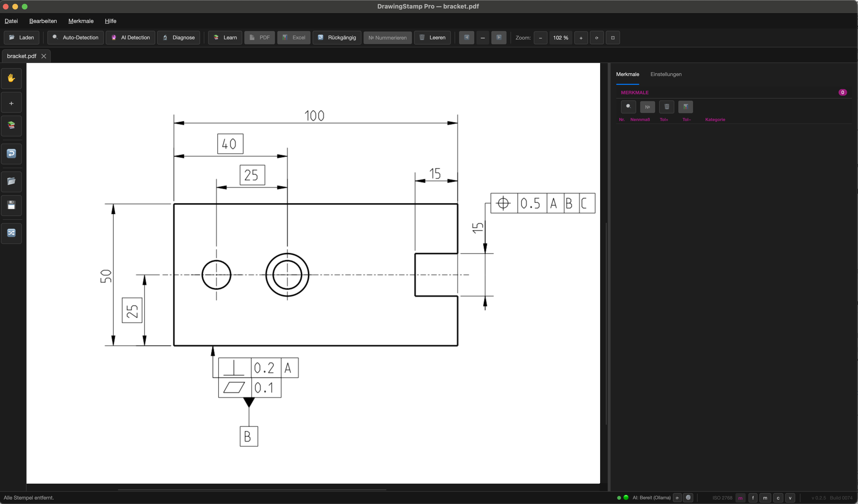Click the № numbering icon in Merkmale panel
The image size is (858, 504).
click(647, 107)
